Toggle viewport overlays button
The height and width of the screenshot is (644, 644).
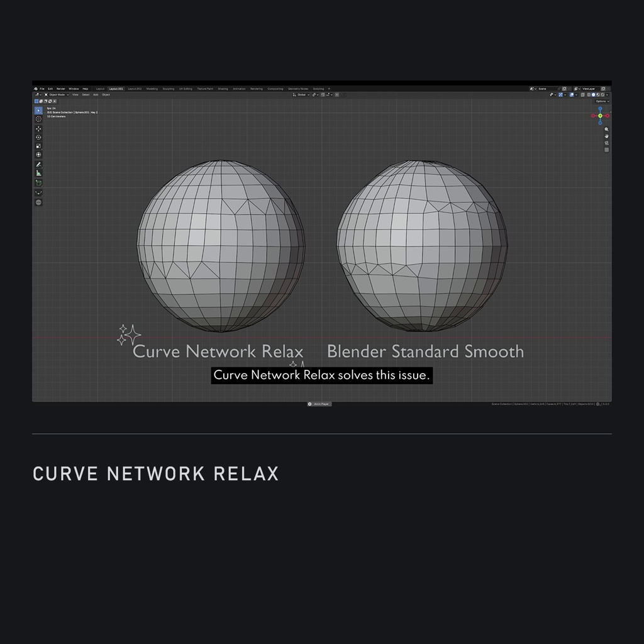click(572, 95)
